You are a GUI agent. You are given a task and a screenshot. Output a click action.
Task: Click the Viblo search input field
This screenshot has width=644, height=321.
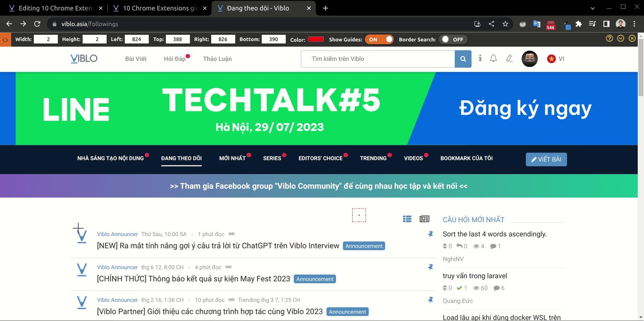click(x=378, y=59)
